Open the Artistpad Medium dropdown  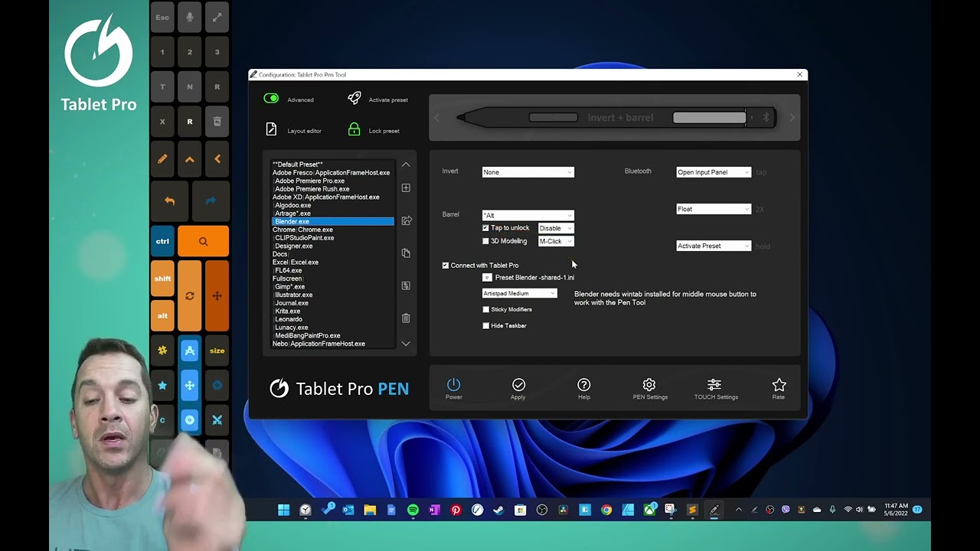point(519,293)
